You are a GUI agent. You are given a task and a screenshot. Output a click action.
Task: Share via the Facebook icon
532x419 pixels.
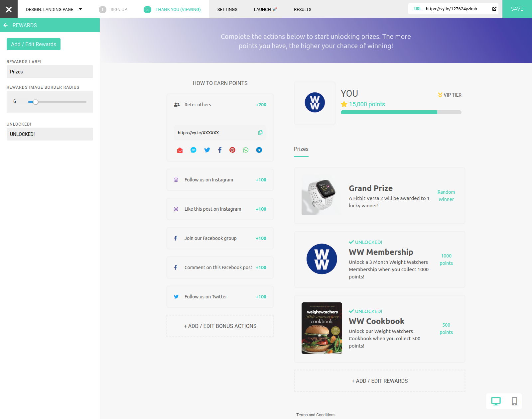[220, 150]
